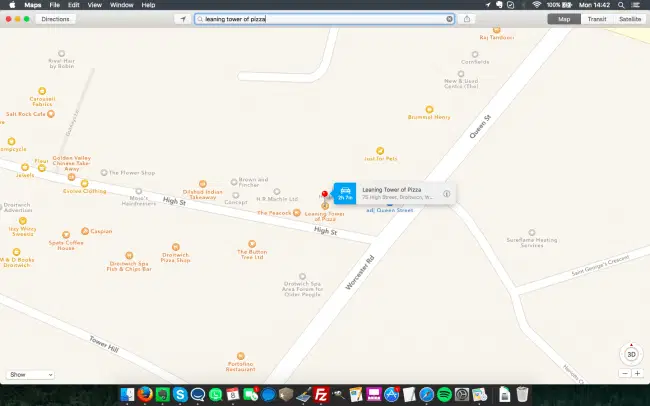This screenshot has height=406, width=650.
Task: Click the red pin on the map
Action: pos(325,194)
